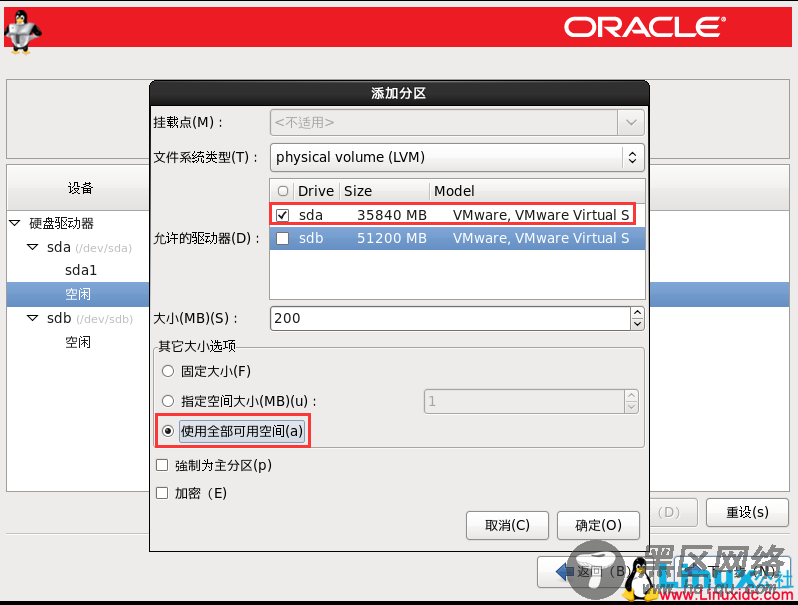Image resolution: width=798 pixels, height=605 pixels.
Task: Tick the sdb drive checkbox
Action: (282, 239)
